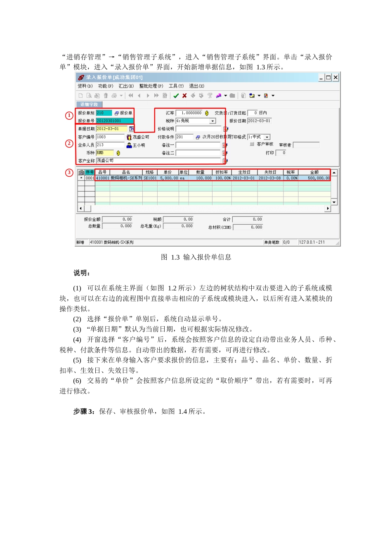The image size is (392, 555).
Task: Go to the previous record
Action: (139, 95)
